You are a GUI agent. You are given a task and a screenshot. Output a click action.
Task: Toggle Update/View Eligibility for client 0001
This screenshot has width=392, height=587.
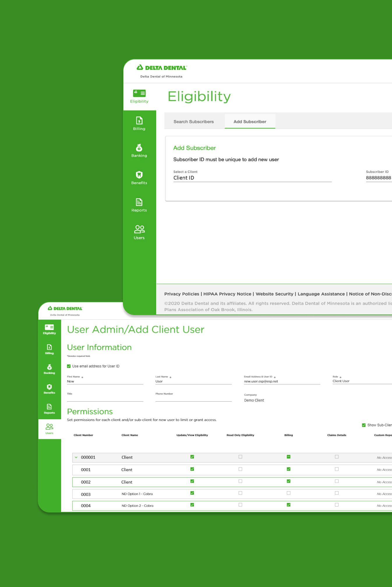point(192,469)
